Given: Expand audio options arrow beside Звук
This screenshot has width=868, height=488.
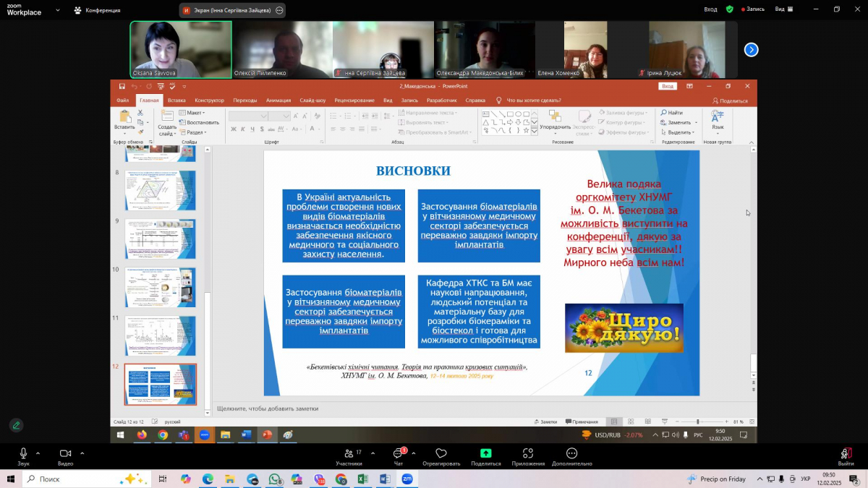Looking at the screenshot, I should (x=38, y=453).
